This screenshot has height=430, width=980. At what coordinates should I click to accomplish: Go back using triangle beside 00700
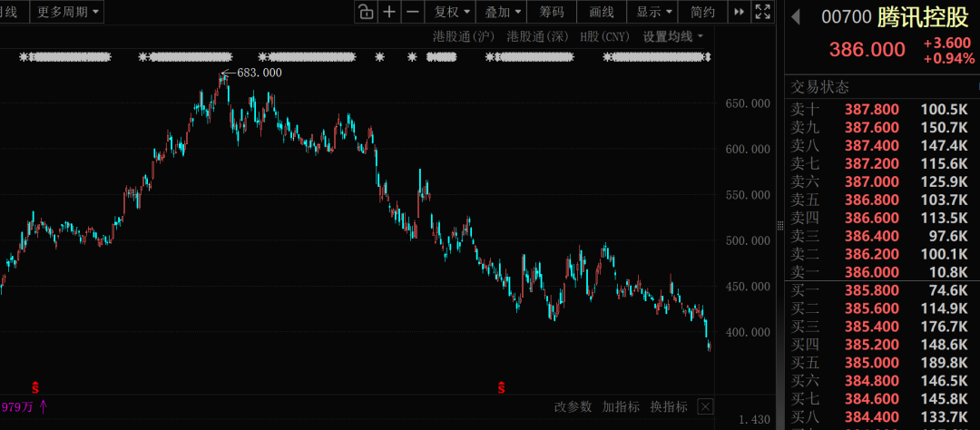[x=796, y=17]
